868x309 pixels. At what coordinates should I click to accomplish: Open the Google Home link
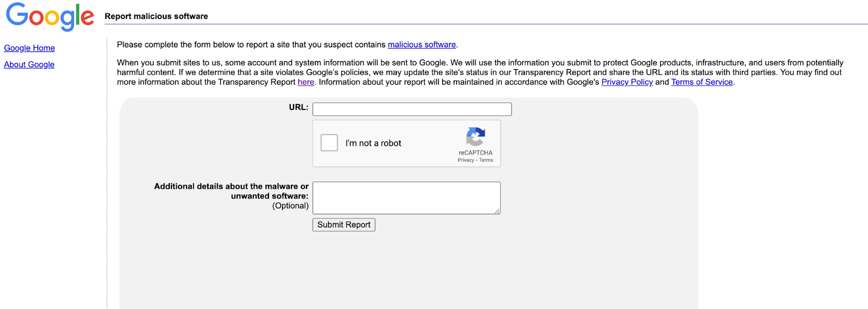(x=29, y=48)
